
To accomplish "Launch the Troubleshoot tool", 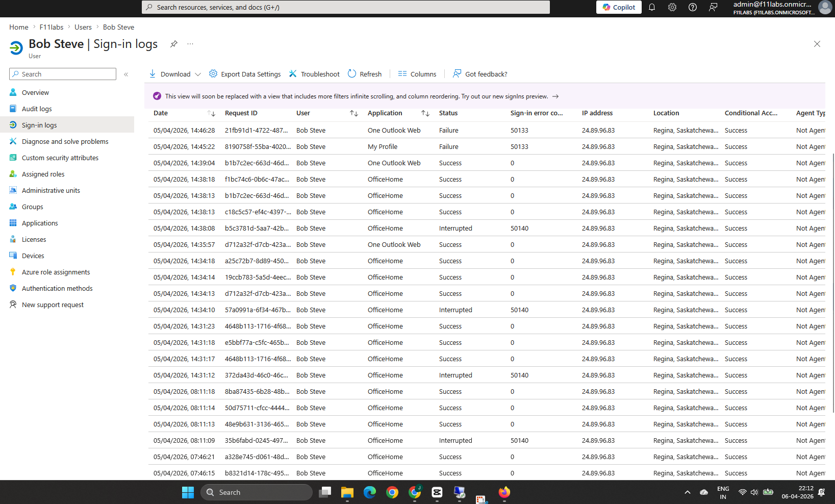I will [x=314, y=74].
